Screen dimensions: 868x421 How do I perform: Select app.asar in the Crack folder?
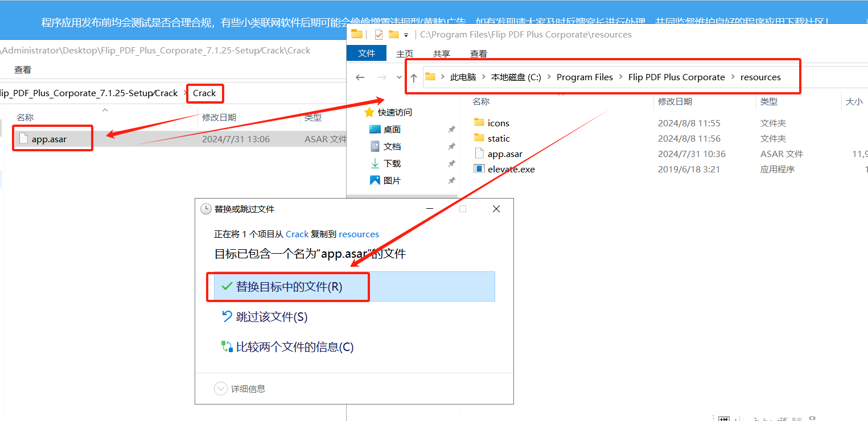(x=49, y=139)
